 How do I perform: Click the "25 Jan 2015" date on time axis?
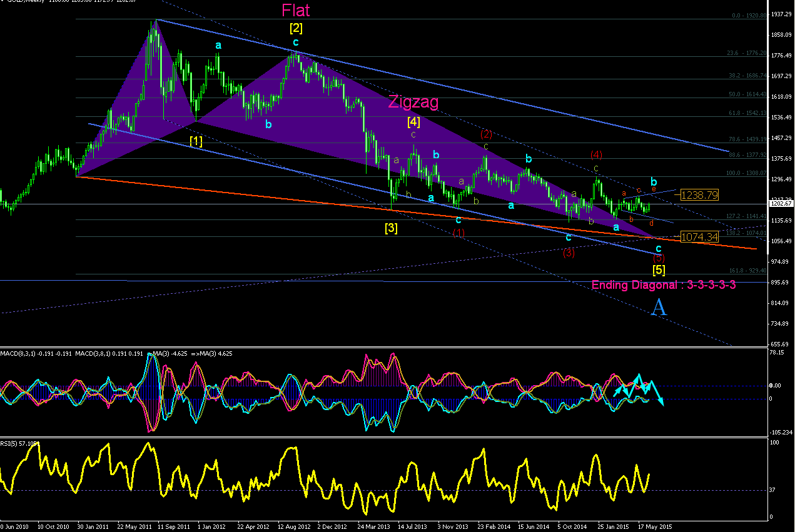tap(614, 526)
